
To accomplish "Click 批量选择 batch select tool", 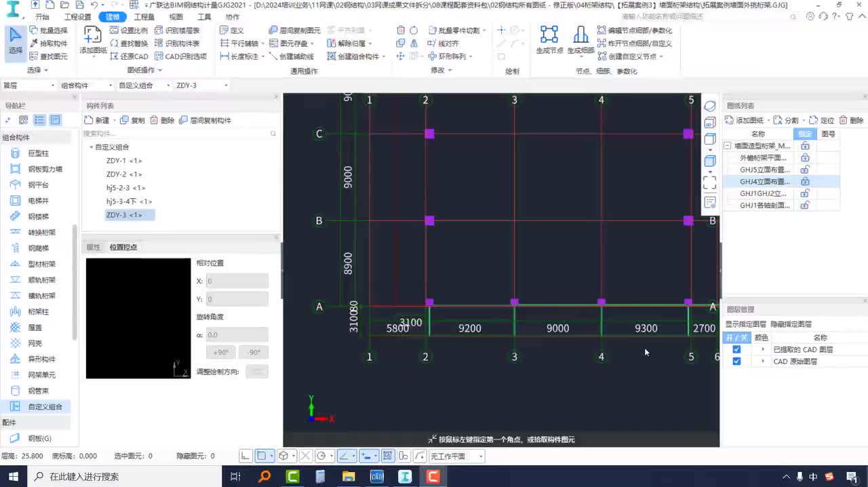I will click(48, 31).
